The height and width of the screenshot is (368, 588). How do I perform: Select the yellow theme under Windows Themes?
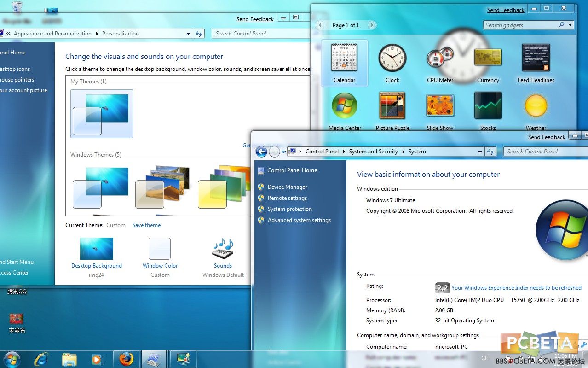(x=225, y=187)
